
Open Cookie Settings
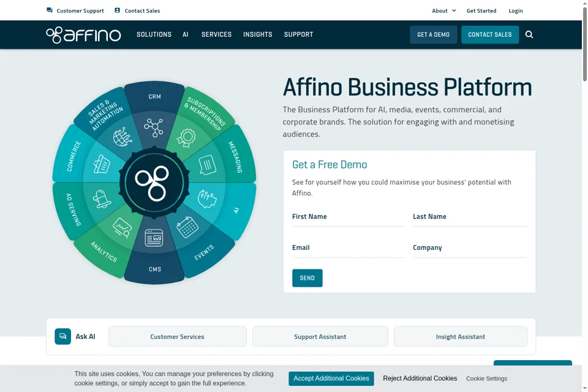[486, 379]
